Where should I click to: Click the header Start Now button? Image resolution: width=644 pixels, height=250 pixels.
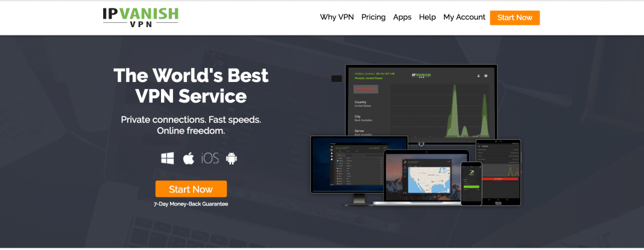click(514, 17)
